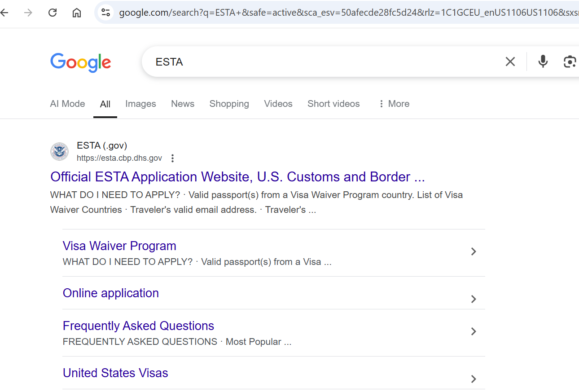Click the FREQUENTLY ASKED QUESTIONS Most Popular snippet
This screenshot has width=579, height=392.
click(x=177, y=342)
